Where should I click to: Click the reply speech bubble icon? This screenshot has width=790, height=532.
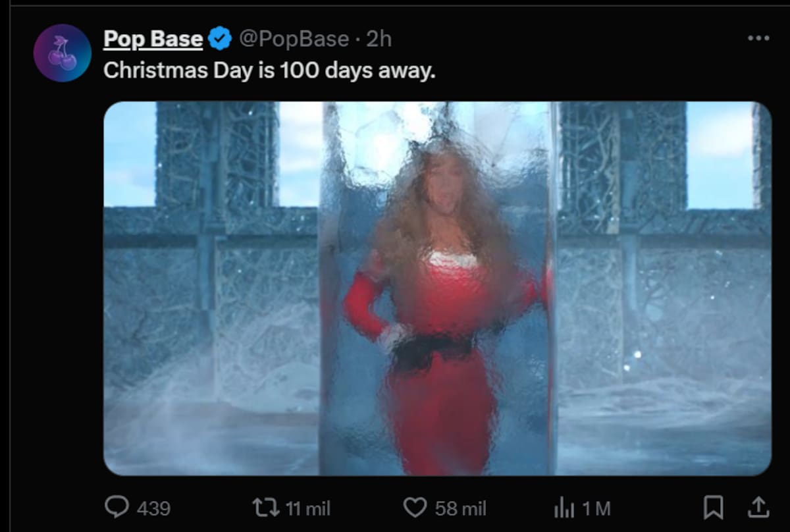coord(117,507)
